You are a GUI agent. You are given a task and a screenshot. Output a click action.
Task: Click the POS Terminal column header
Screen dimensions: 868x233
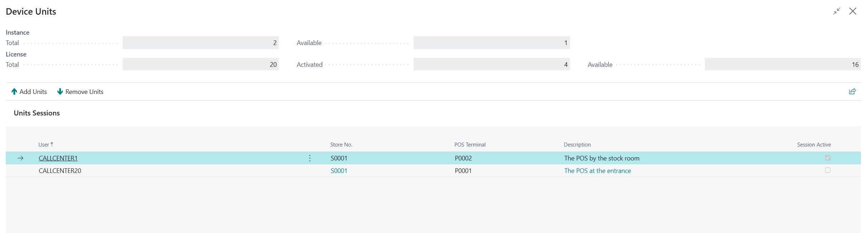click(470, 145)
